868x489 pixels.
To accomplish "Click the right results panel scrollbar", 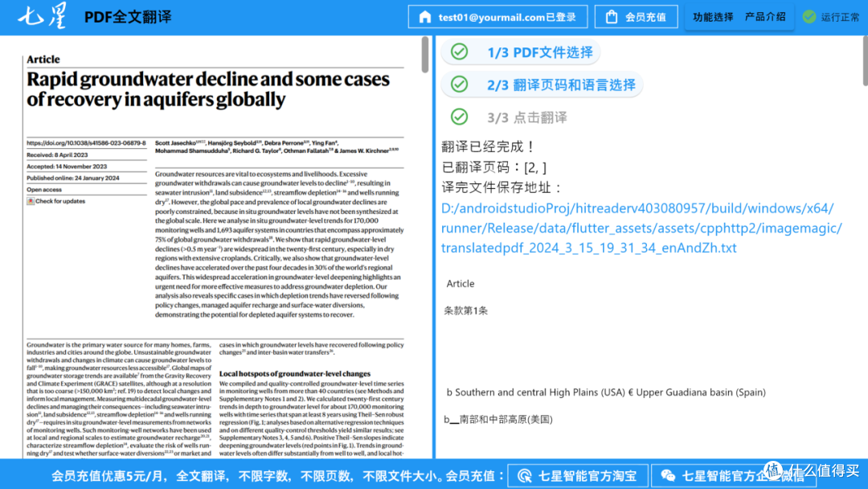I will (x=866, y=61).
